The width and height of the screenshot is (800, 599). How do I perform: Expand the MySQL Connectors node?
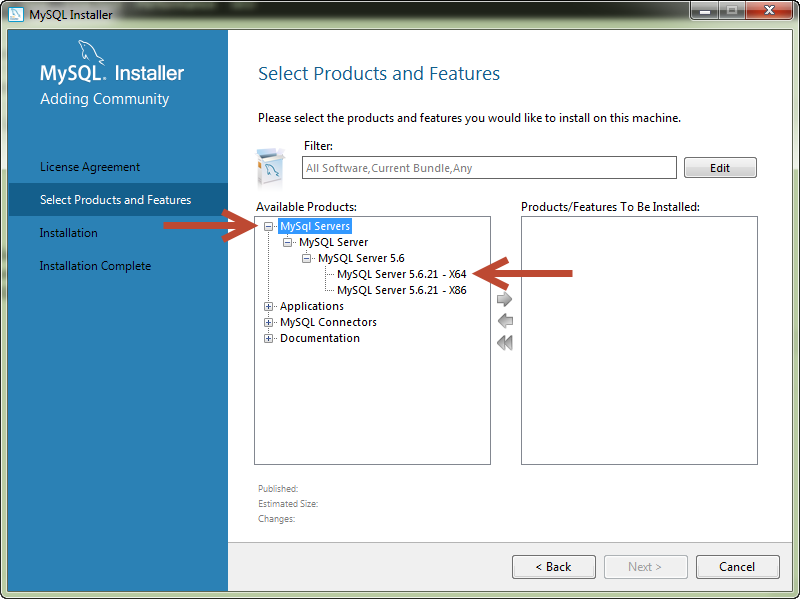268,322
